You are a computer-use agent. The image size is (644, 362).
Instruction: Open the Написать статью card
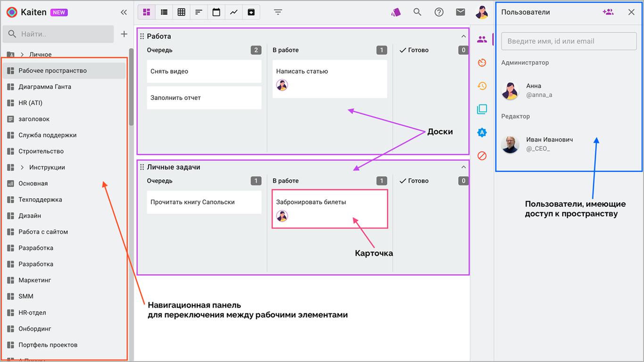click(330, 79)
